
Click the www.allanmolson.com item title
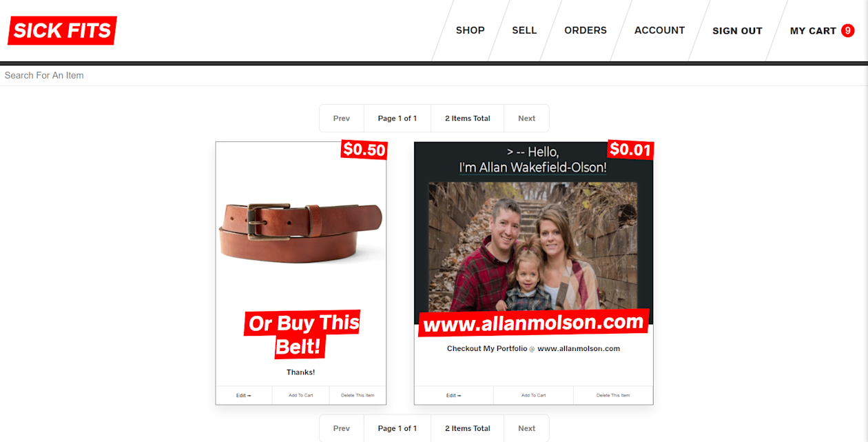(x=533, y=322)
